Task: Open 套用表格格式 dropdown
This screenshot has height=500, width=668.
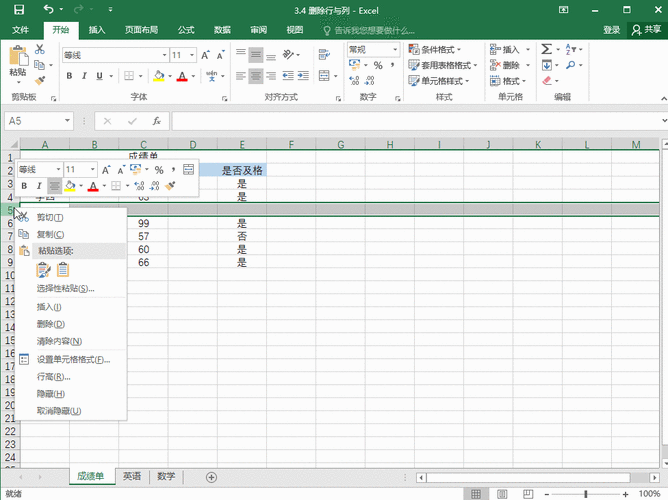Action: 443,65
